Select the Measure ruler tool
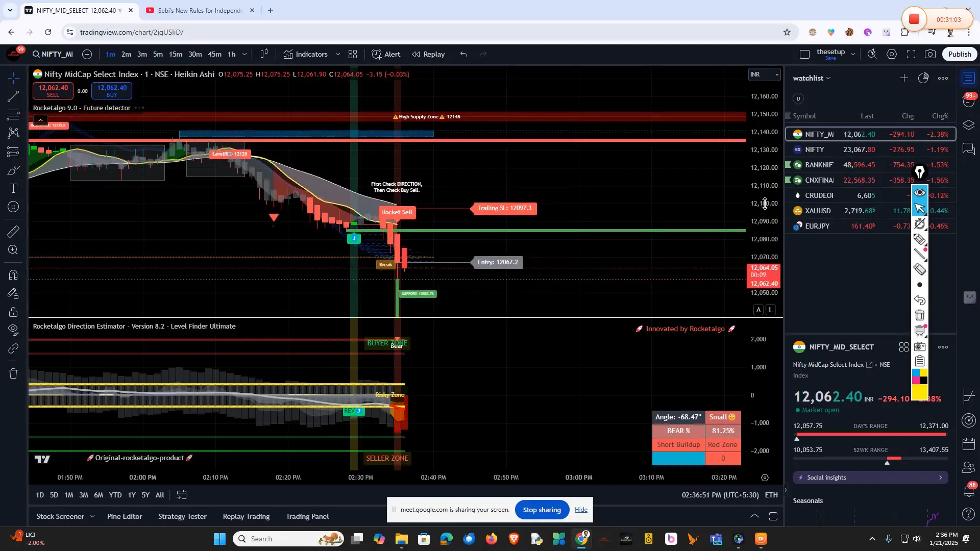 point(13,232)
